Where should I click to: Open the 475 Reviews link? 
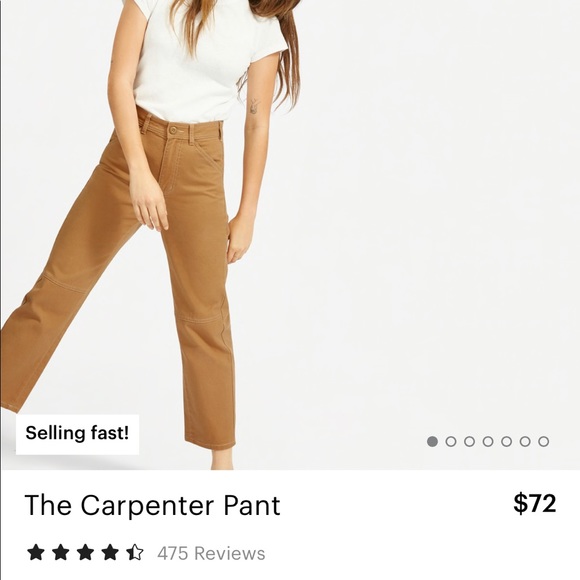[x=211, y=553]
